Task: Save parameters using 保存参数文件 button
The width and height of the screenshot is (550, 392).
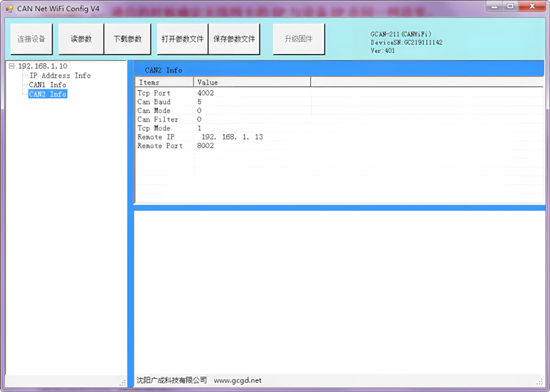Action: point(234,39)
